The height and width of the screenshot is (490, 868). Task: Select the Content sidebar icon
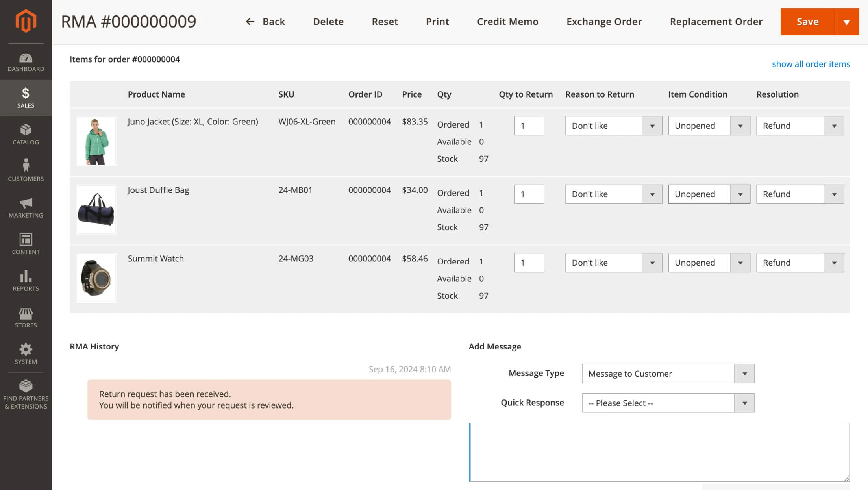coord(25,243)
